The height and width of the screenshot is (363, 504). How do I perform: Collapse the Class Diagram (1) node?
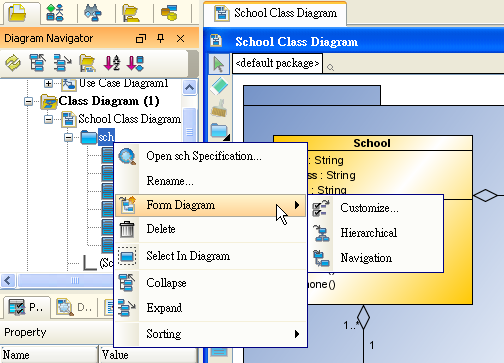point(28,101)
